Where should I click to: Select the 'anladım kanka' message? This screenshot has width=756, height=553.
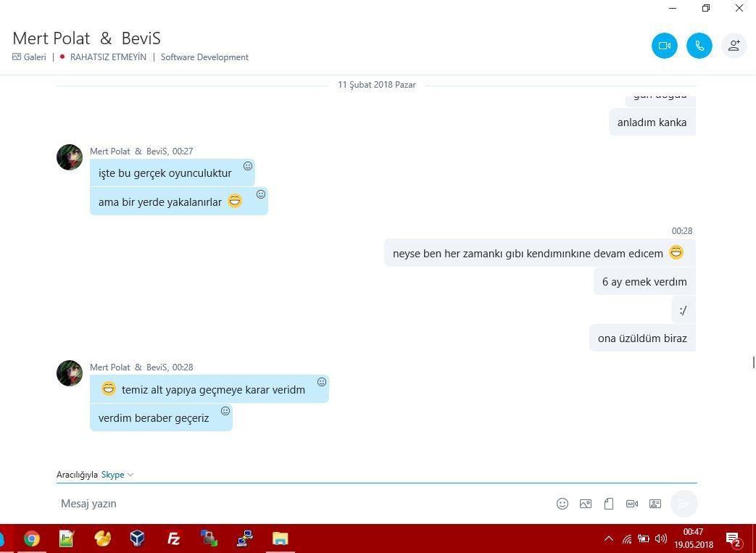pyautogui.click(x=652, y=122)
